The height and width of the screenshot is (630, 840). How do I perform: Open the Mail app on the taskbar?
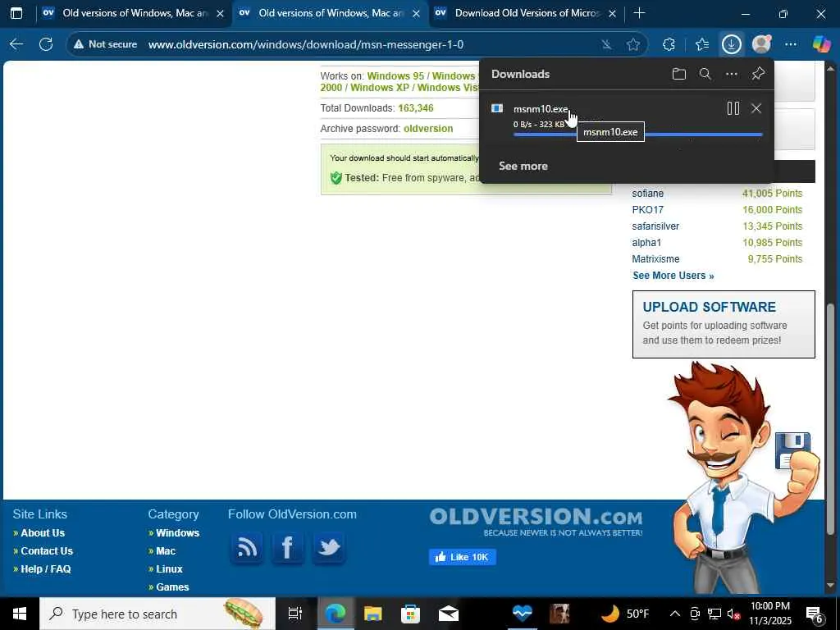[x=449, y=614]
